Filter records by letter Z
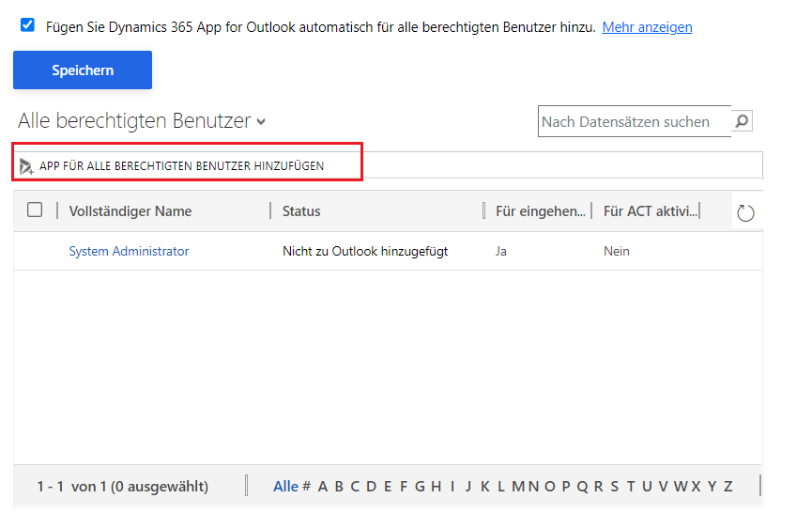The height and width of the screenshot is (529, 812). coord(728,487)
